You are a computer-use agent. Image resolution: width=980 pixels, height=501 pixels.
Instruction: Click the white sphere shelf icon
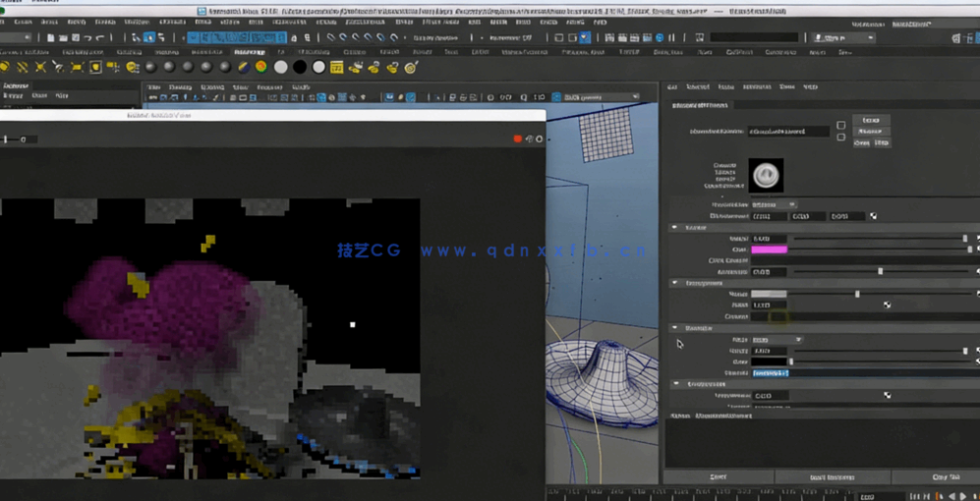[x=281, y=67]
